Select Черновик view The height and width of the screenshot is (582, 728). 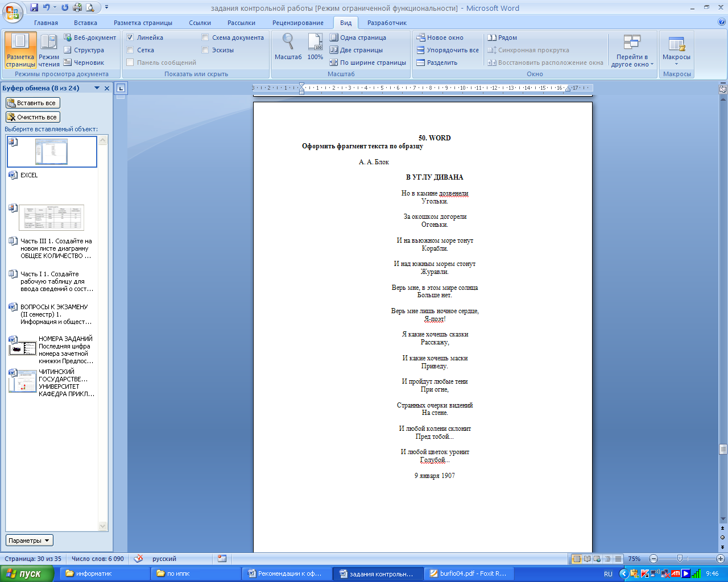84,63
